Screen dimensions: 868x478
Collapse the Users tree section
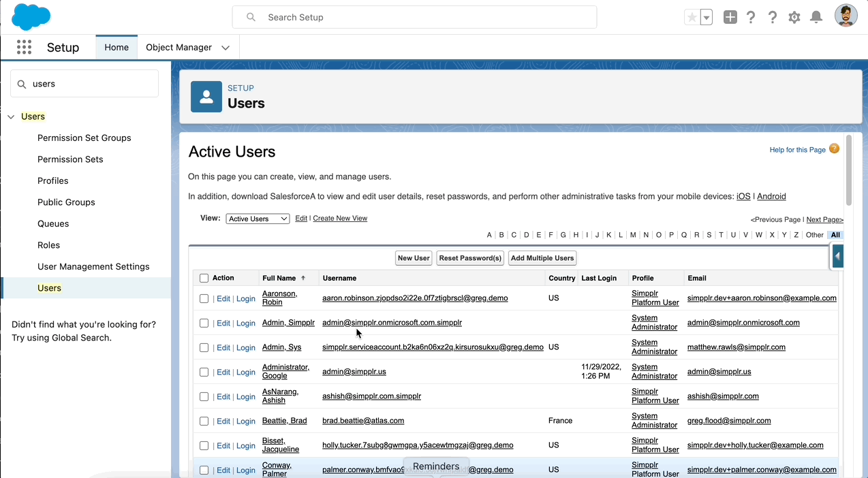(x=11, y=117)
